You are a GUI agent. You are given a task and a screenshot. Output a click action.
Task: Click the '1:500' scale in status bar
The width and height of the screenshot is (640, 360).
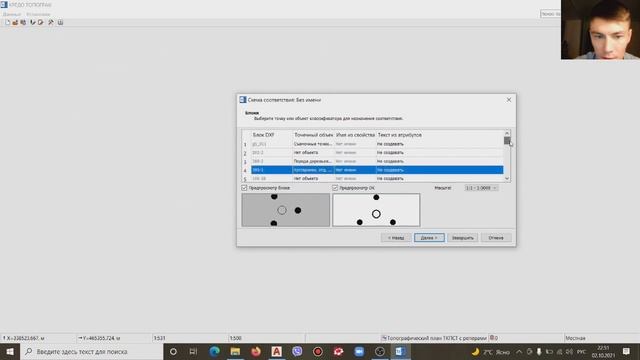(x=236, y=338)
